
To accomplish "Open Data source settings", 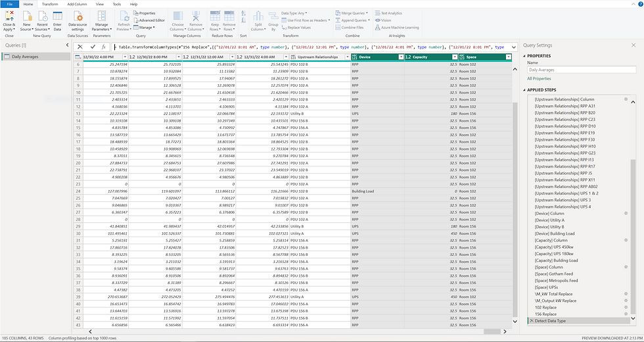I will [x=77, y=17].
